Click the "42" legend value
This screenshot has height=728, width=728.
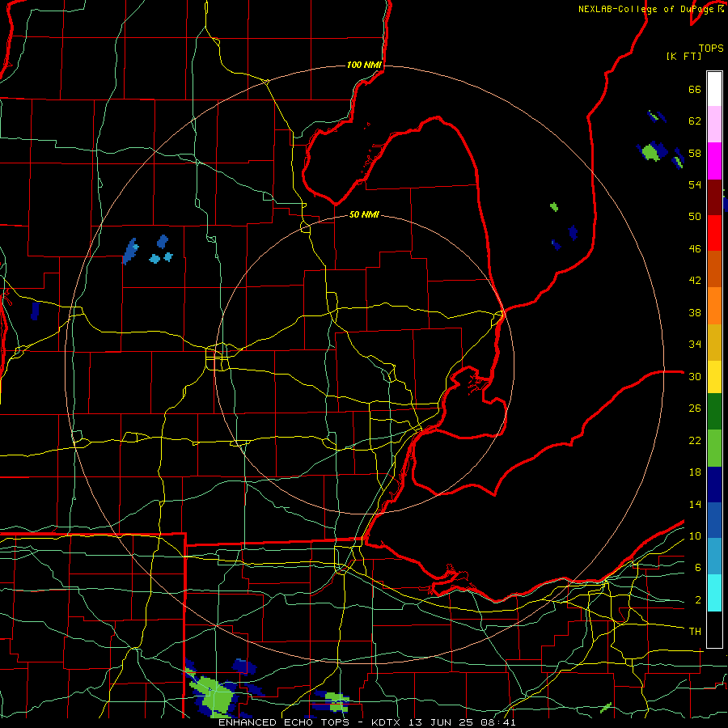(695, 281)
